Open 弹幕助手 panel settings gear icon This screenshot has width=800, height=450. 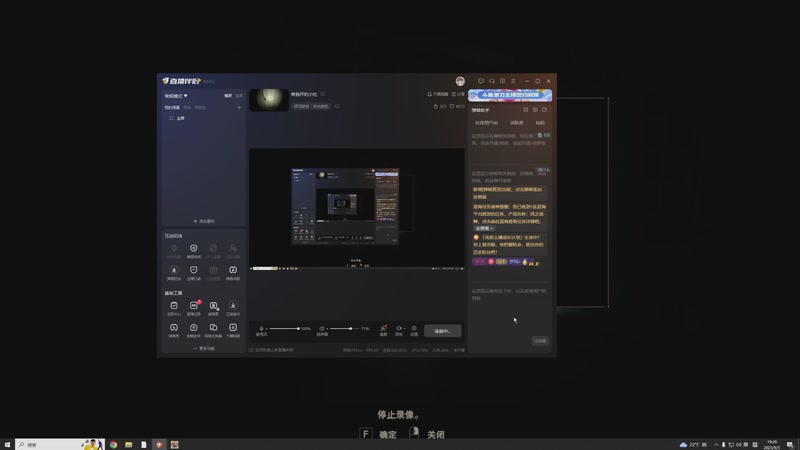click(x=535, y=110)
